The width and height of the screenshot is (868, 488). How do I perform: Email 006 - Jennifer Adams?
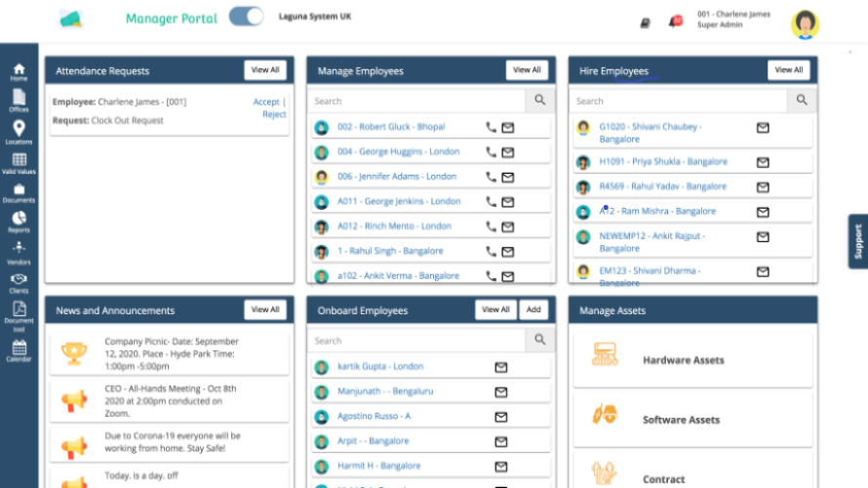tap(507, 178)
